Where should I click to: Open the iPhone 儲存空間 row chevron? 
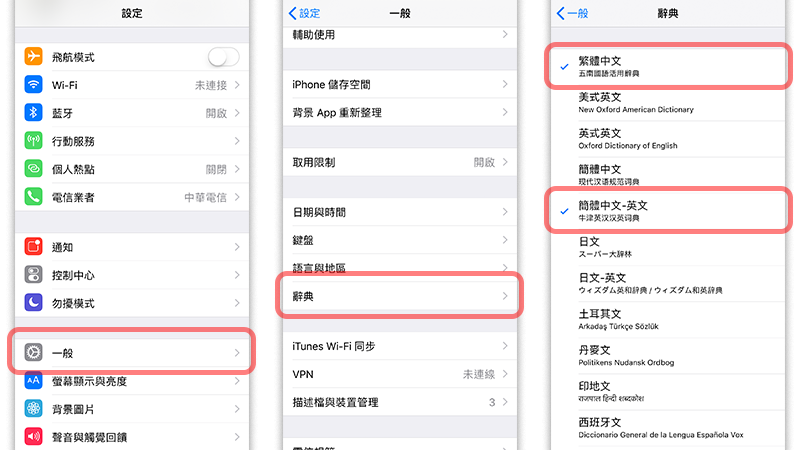coord(505,84)
